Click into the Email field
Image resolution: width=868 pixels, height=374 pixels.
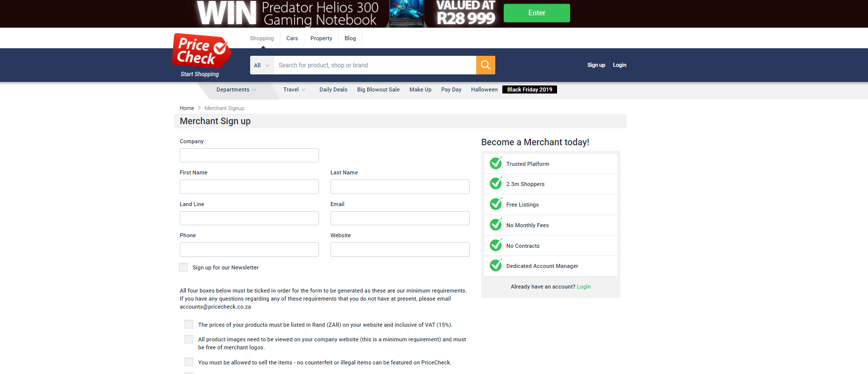tap(400, 218)
